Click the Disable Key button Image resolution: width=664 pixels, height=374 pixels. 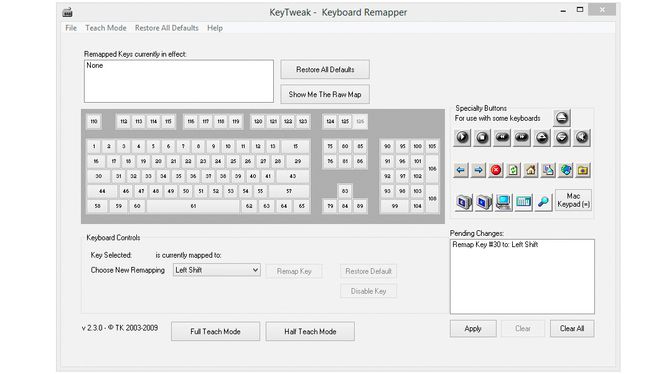click(x=368, y=291)
